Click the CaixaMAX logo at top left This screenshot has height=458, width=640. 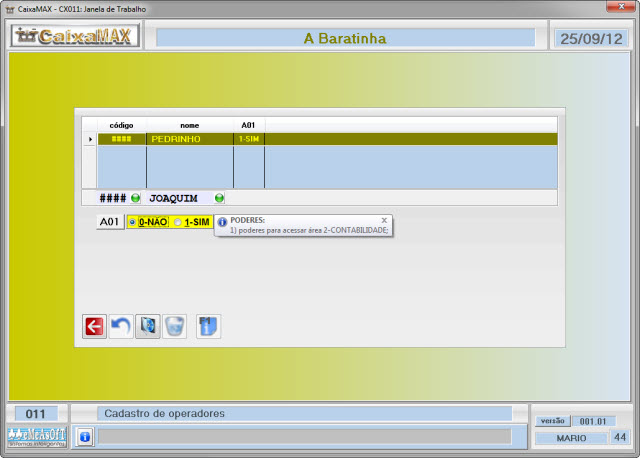pos(75,38)
